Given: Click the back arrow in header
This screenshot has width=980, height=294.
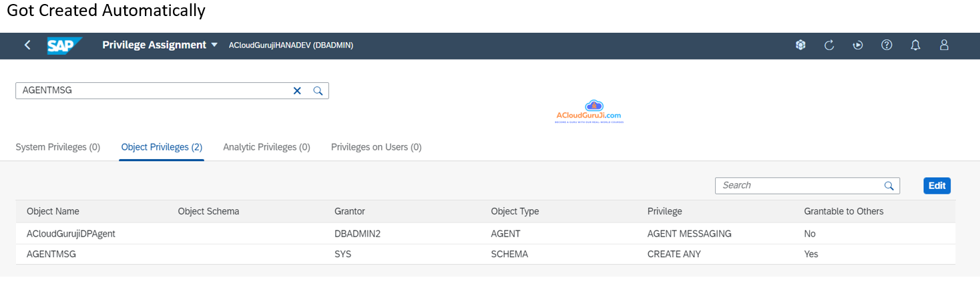Looking at the screenshot, I should 27,45.
